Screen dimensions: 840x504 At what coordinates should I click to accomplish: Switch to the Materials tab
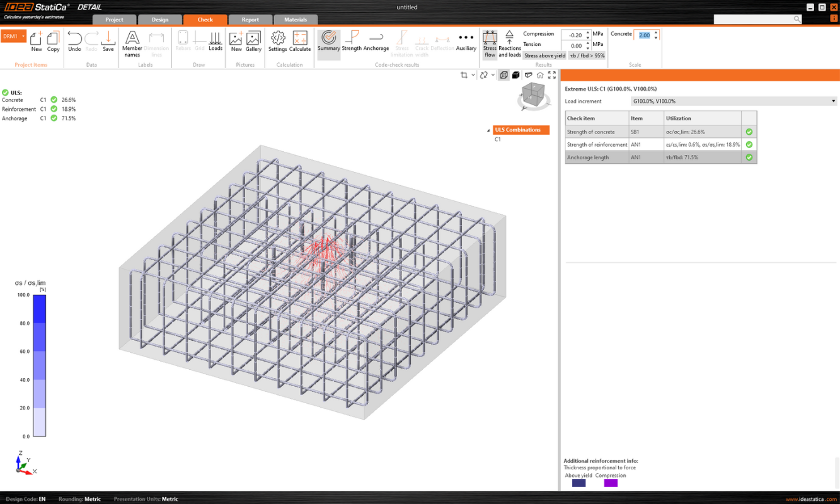(296, 20)
